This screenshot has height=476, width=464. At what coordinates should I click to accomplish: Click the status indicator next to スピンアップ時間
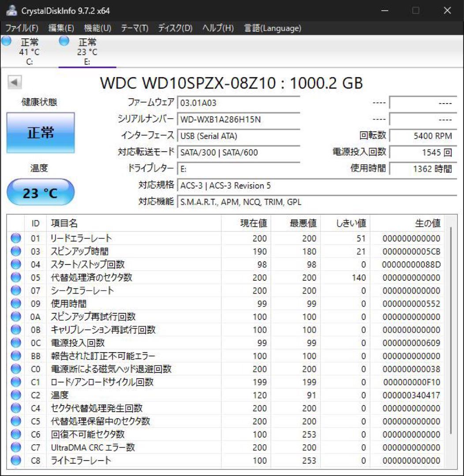click(15, 252)
